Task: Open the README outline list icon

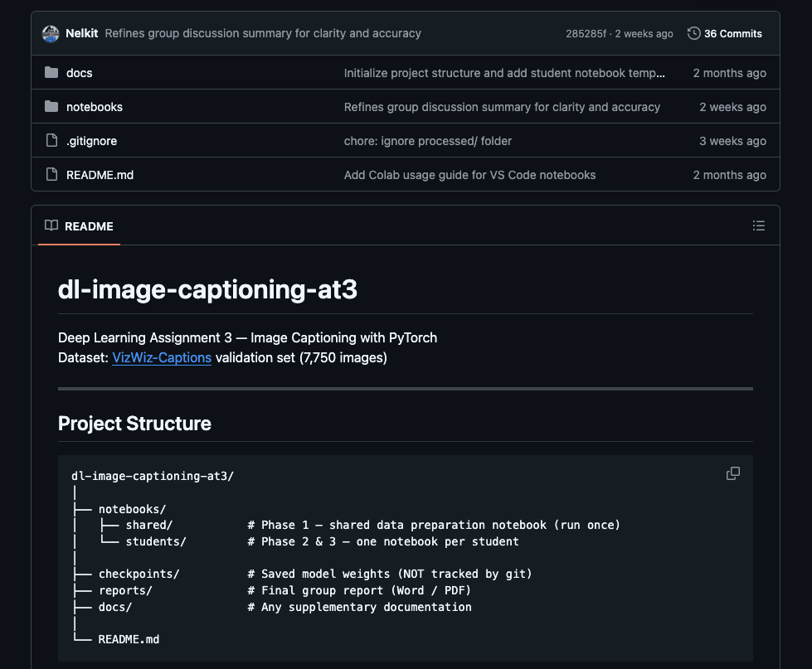Action: click(759, 225)
